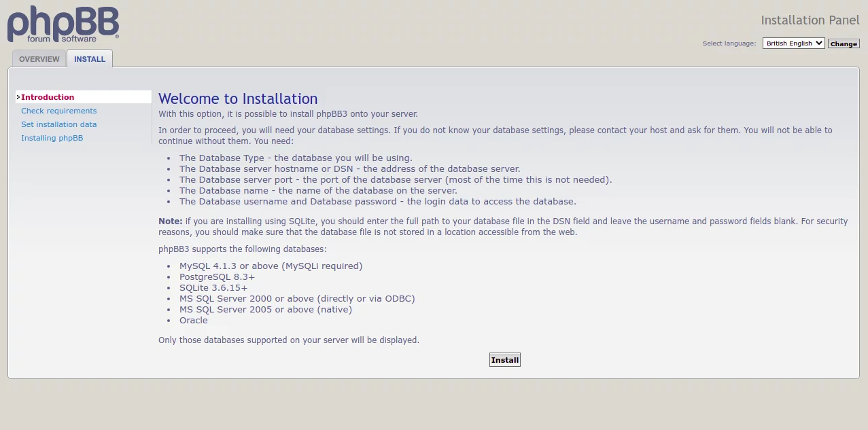Click the SQLite 3.6.15+ list entry
The width and height of the screenshot is (868, 430).
[x=213, y=288]
